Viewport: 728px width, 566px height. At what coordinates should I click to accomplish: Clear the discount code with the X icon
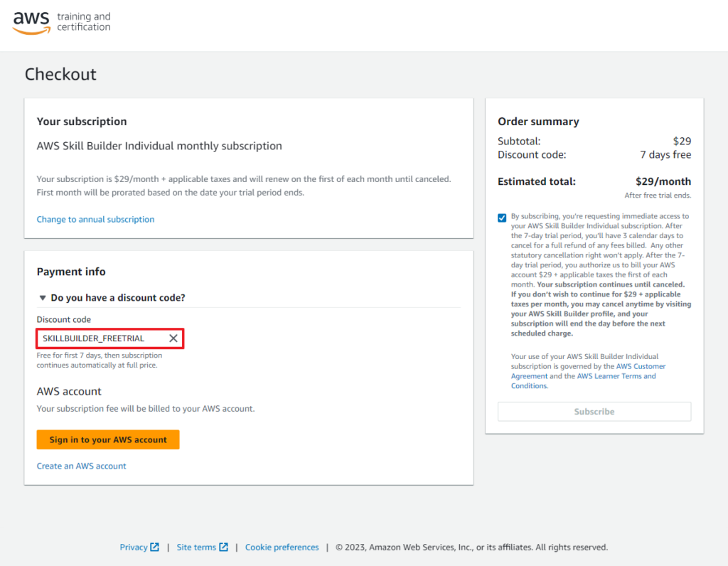pos(173,338)
